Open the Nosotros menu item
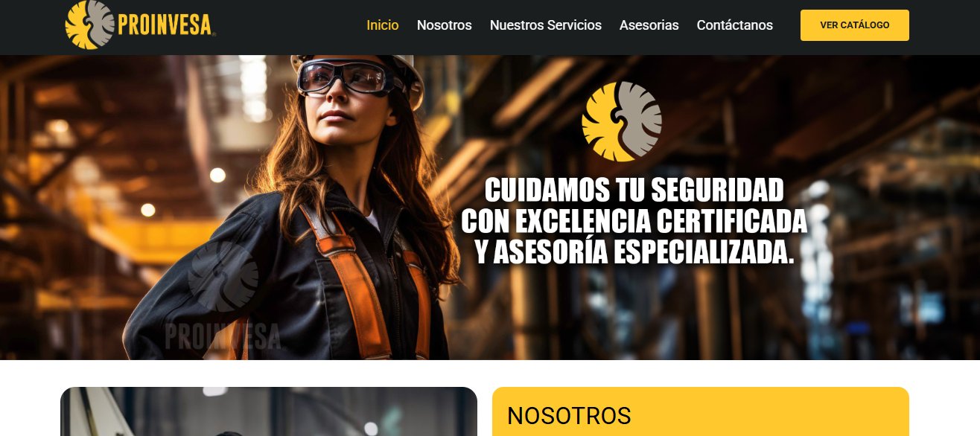 (x=445, y=25)
